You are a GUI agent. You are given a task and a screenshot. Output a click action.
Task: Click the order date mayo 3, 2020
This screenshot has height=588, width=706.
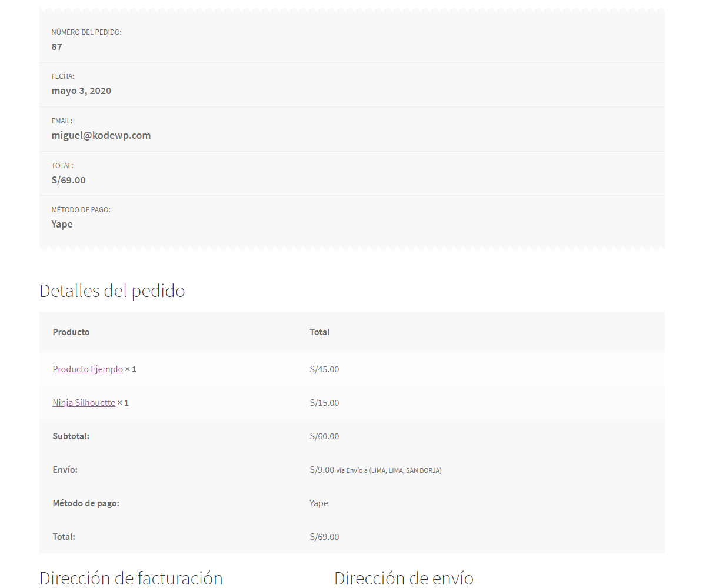tap(81, 91)
